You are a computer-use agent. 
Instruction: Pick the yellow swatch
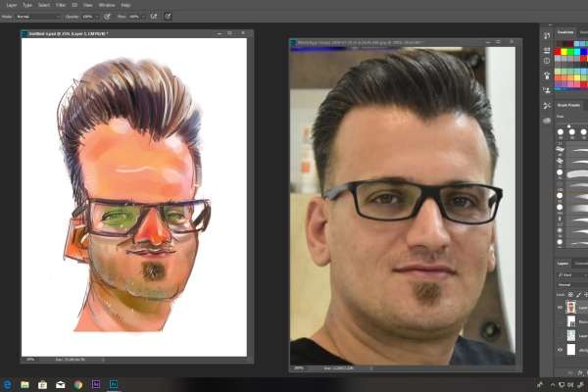564,52
